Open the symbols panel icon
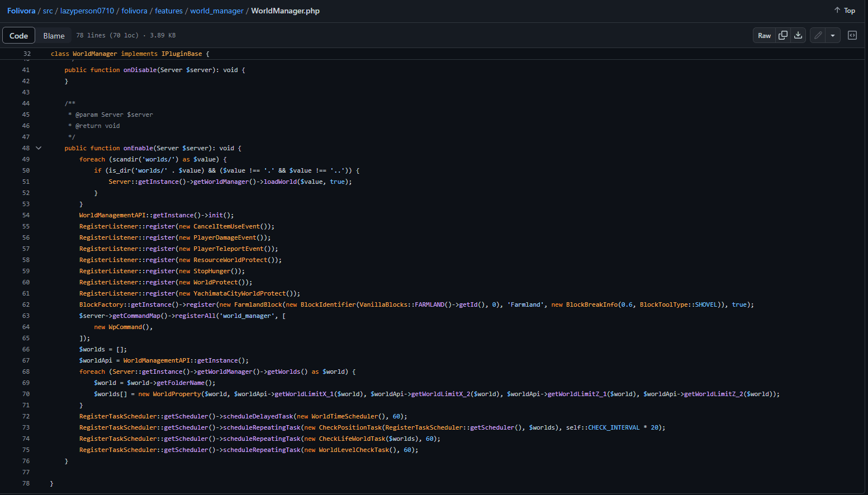868x495 pixels. click(852, 35)
